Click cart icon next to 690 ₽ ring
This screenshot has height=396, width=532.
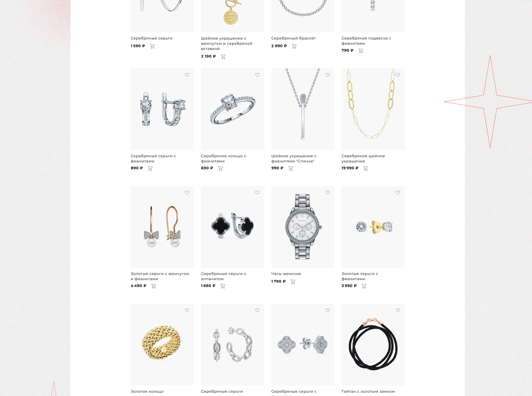[x=221, y=168]
